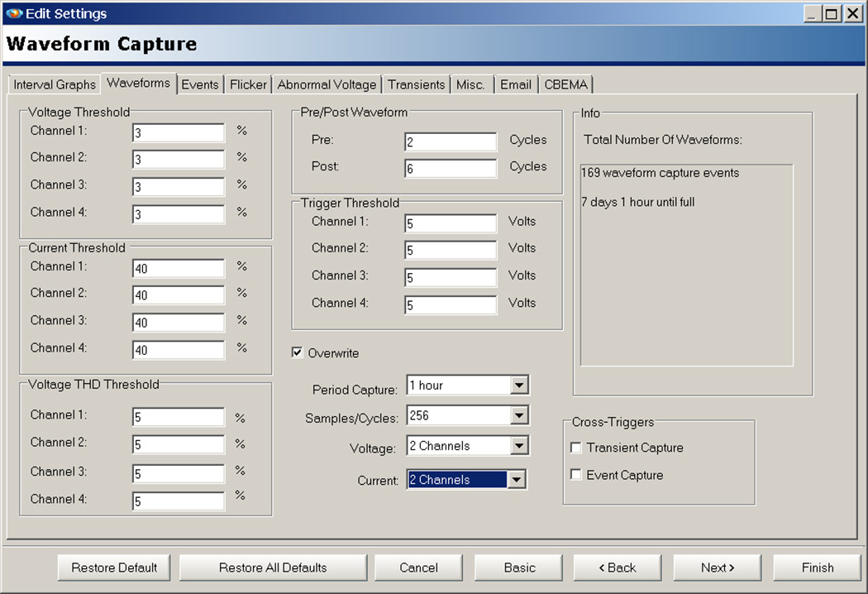Switch to the Transients tab
This screenshot has height=594, width=868.
[416, 84]
